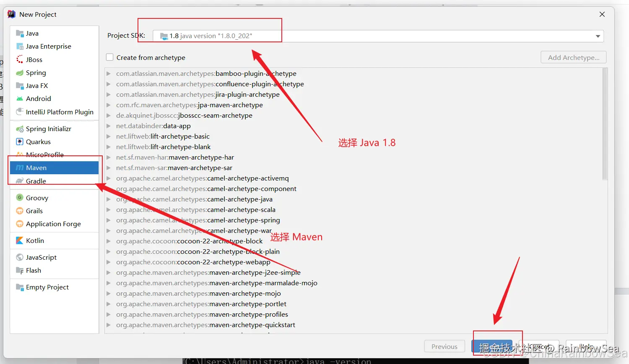Select maven-archetype-portlet row
This screenshot has width=629, height=364.
point(354,304)
